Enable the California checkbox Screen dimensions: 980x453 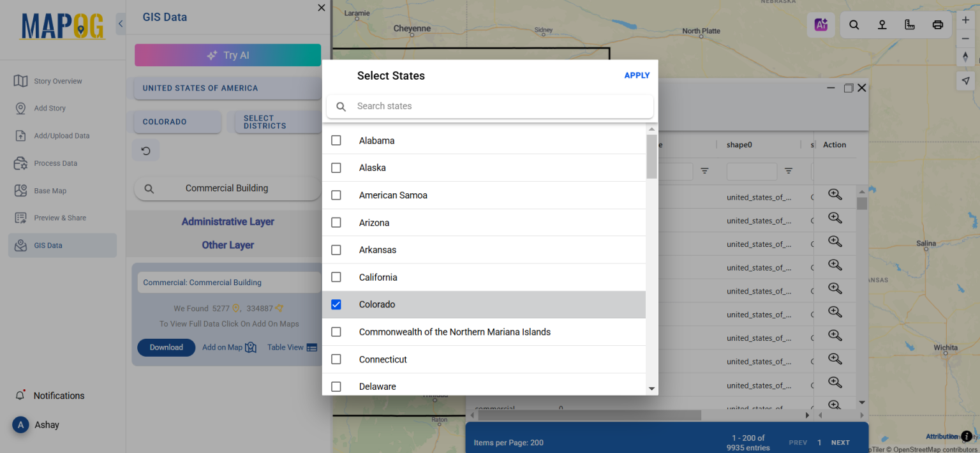[336, 277]
